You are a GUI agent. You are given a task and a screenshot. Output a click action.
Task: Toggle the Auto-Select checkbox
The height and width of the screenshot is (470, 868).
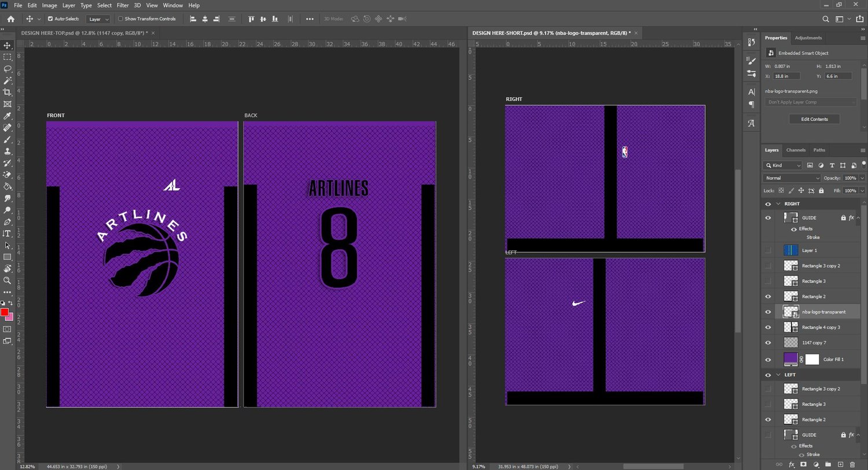tap(50, 19)
